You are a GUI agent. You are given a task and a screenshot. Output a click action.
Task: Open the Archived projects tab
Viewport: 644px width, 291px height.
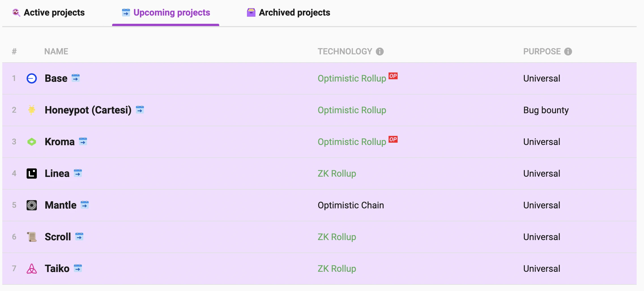tap(288, 12)
